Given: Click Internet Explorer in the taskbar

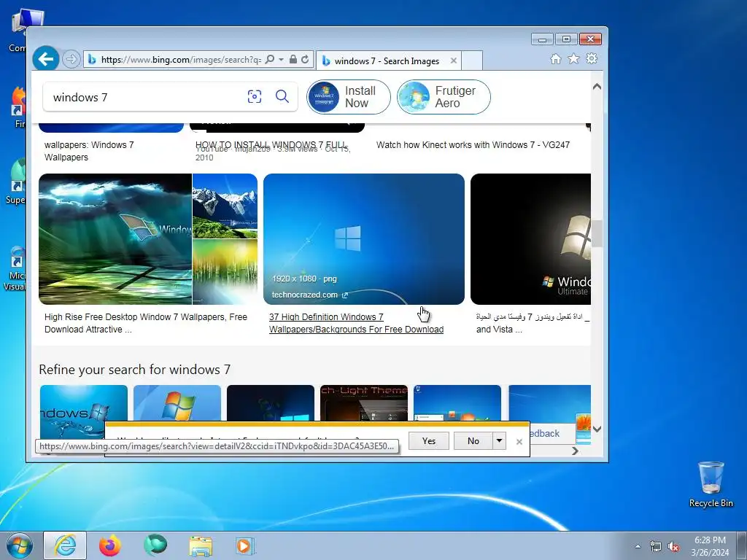Looking at the screenshot, I should click(x=65, y=545).
